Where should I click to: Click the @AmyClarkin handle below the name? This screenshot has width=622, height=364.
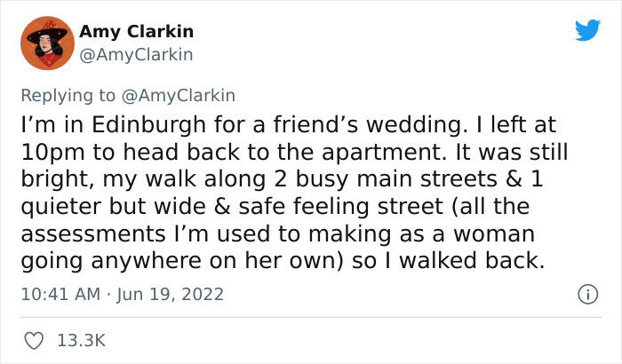pyautogui.click(x=136, y=54)
